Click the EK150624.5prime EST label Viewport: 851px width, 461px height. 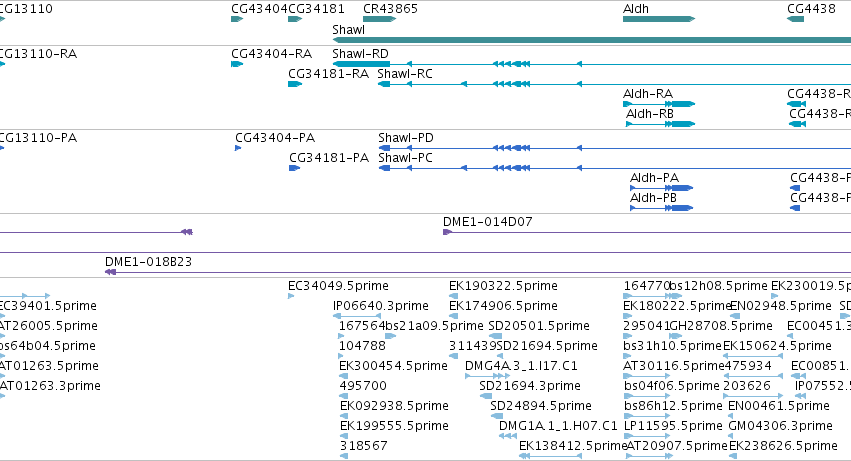777,346
